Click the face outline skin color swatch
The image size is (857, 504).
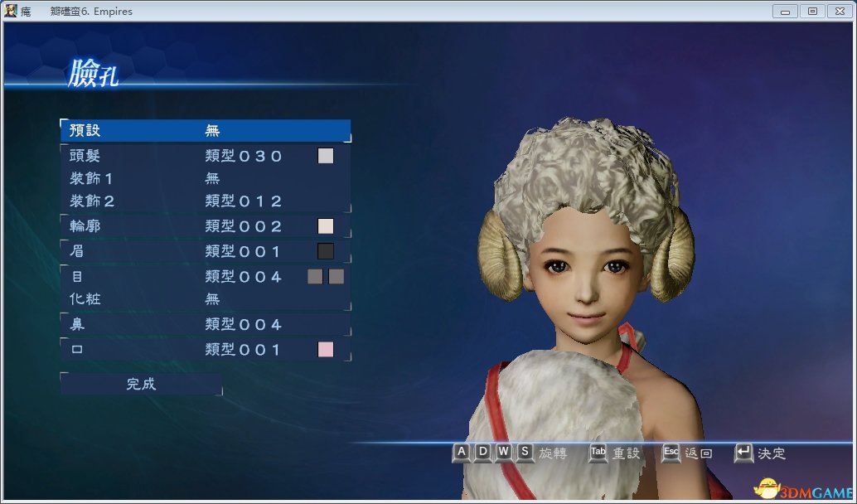point(326,226)
